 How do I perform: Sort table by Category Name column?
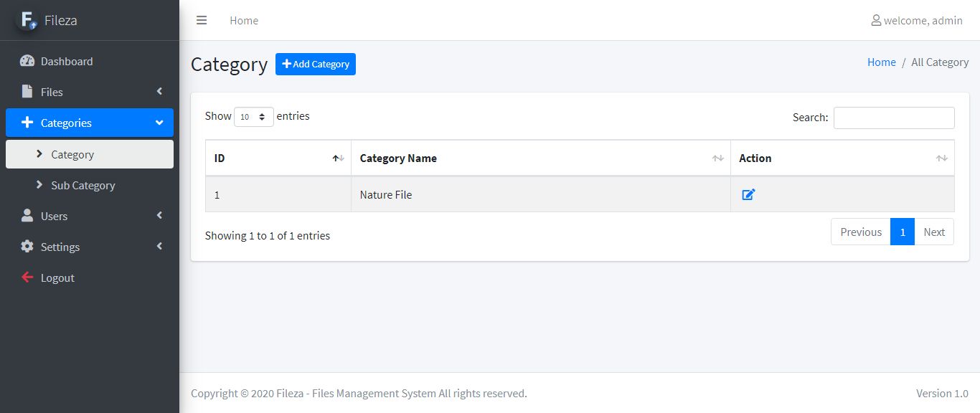[541, 158]
